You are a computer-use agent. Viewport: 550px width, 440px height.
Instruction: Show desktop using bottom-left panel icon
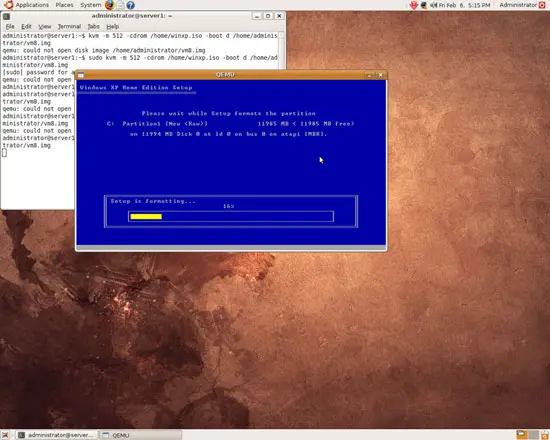tap(5, 435)
